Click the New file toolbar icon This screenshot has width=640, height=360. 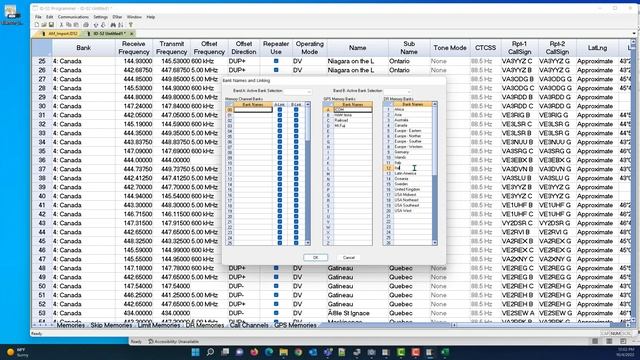pos(37,25)
